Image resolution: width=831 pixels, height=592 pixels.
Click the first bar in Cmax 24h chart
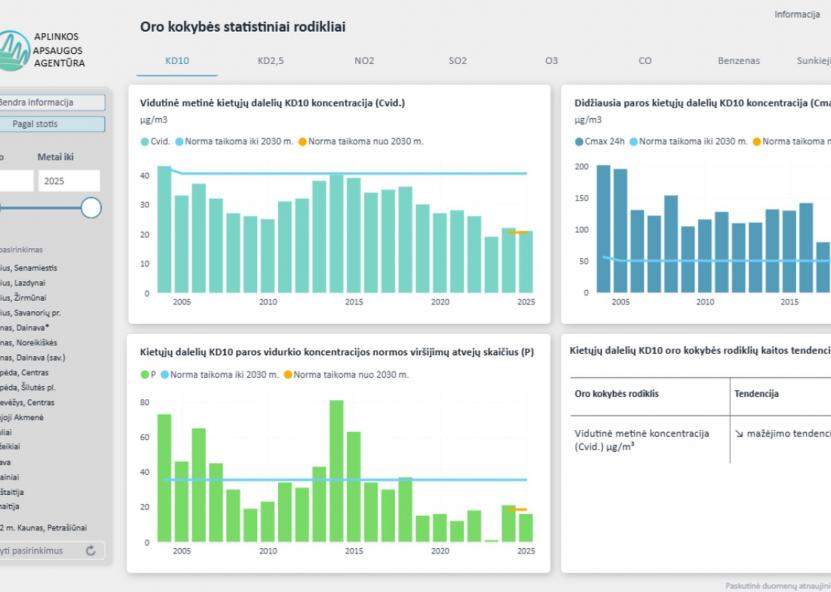click(x=604, y=229)
